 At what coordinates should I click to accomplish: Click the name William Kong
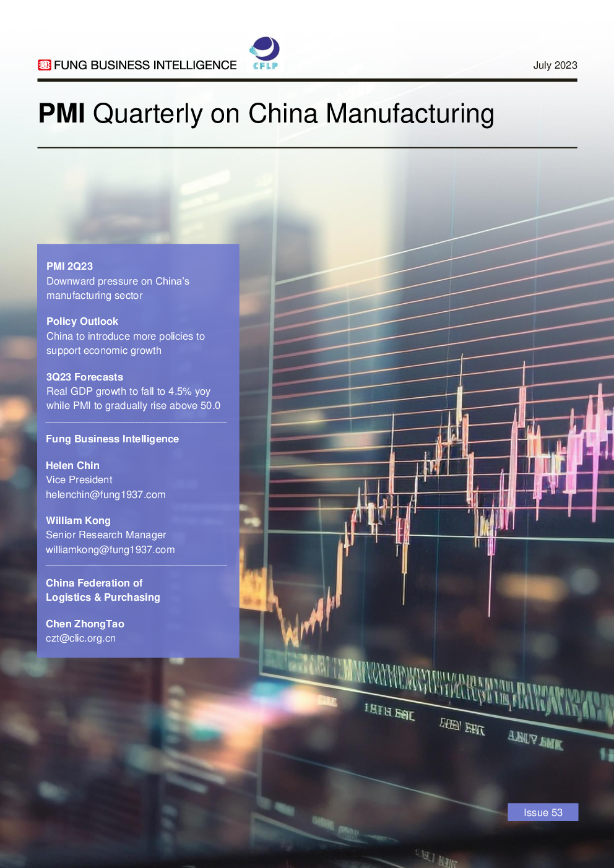click(x=78, y=520)
